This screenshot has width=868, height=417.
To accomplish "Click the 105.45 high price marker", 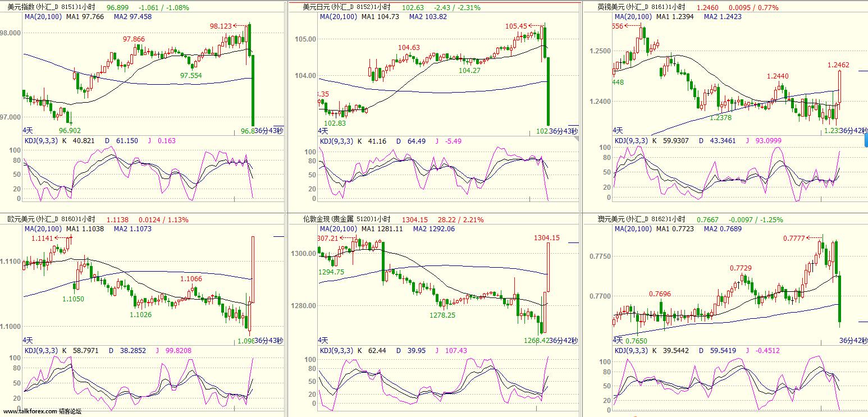I will [x=516, y=26].
